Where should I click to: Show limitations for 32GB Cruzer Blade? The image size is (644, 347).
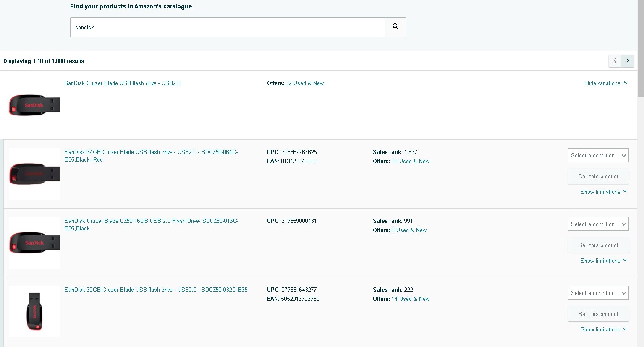coord(604,329)
